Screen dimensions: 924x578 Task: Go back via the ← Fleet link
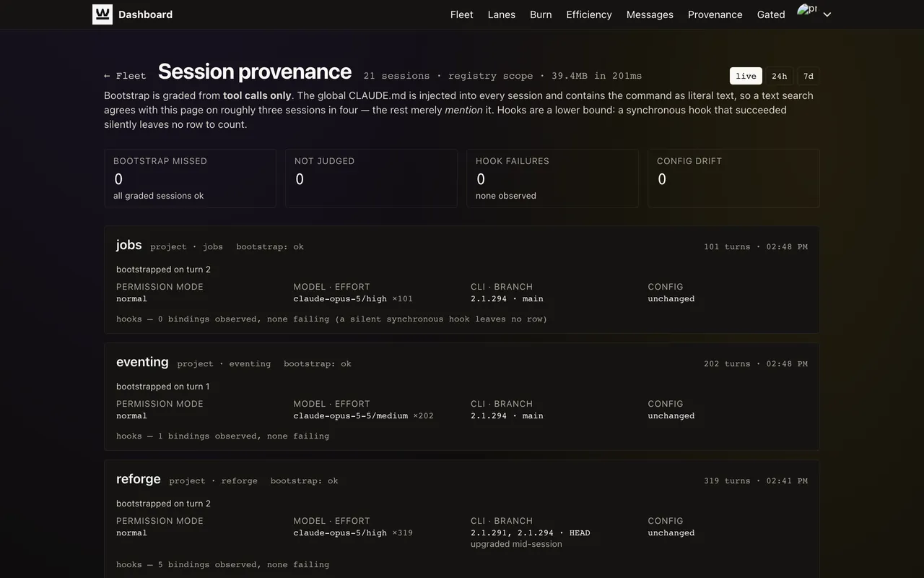[125, 76]
